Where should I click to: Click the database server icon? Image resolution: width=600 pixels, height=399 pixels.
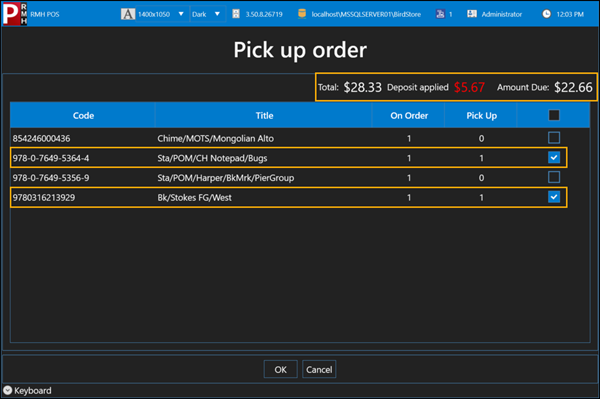point(302,14)
